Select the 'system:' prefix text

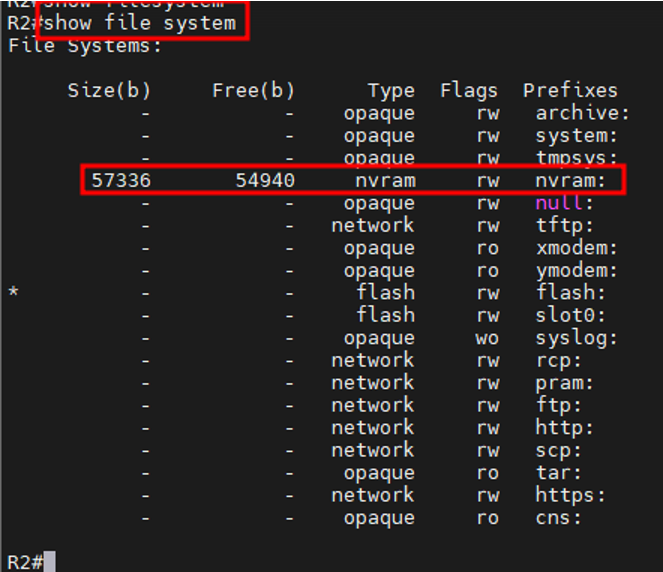point(577,136)
